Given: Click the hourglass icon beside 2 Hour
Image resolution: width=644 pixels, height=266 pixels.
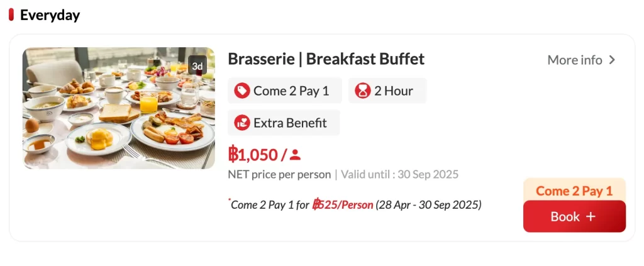Looking at the screenshot, I should (x=363, y=91).
